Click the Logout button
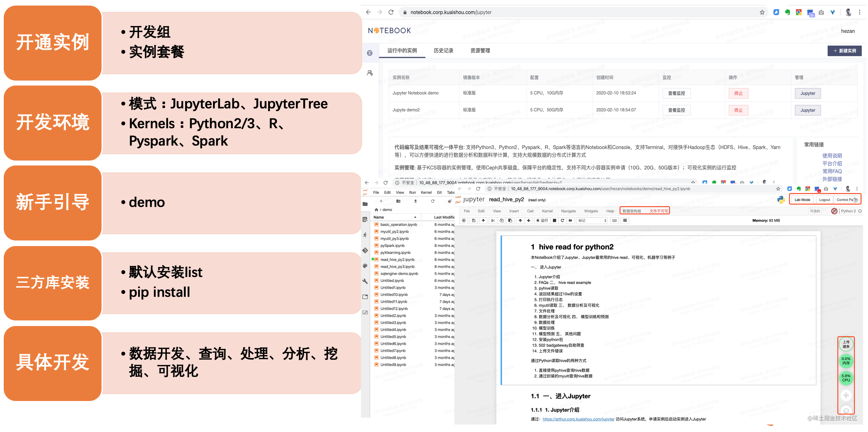The image size is (868, 432). tap(825, 200)
